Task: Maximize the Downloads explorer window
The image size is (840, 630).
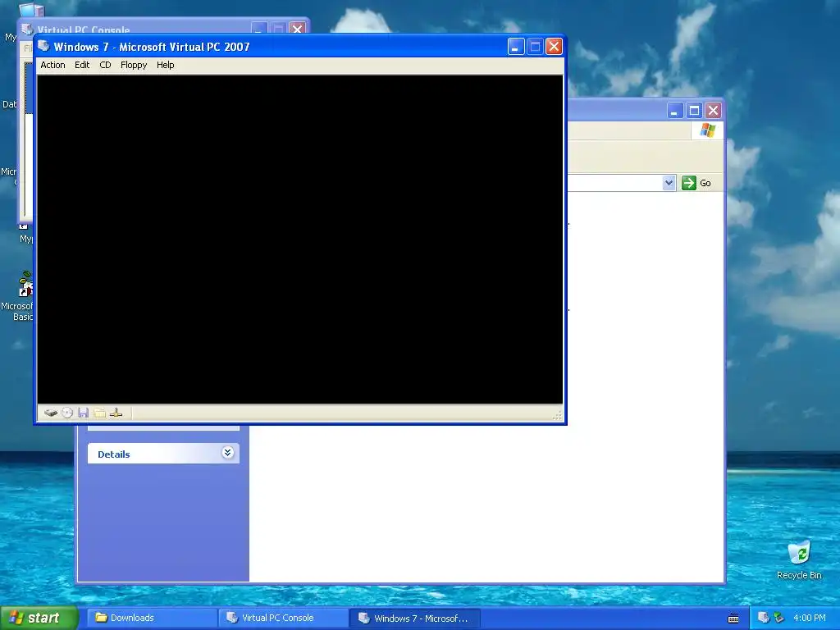Action: pos(694,111)
